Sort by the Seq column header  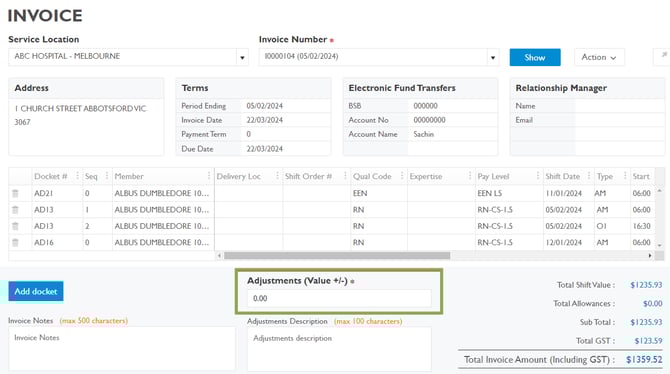[91, 176]
